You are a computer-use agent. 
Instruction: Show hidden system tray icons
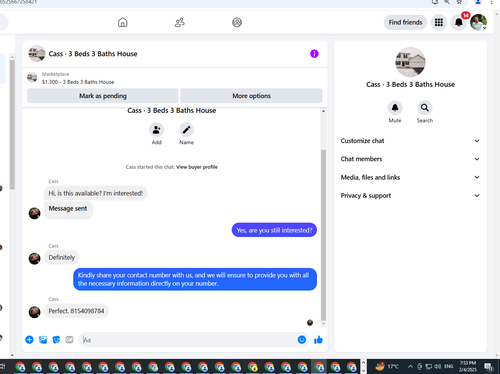pyautogui.click(x=410, y=366)
